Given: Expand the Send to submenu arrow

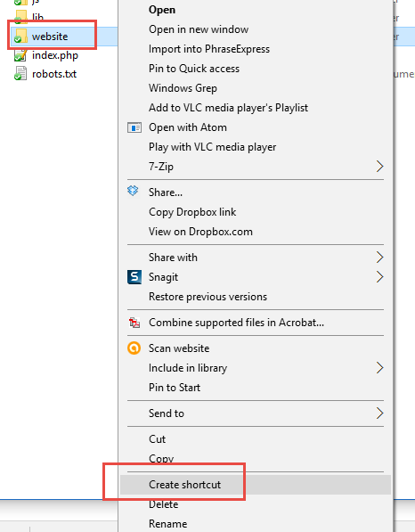Looking at the screenshot, I should (x=379, y=413).
